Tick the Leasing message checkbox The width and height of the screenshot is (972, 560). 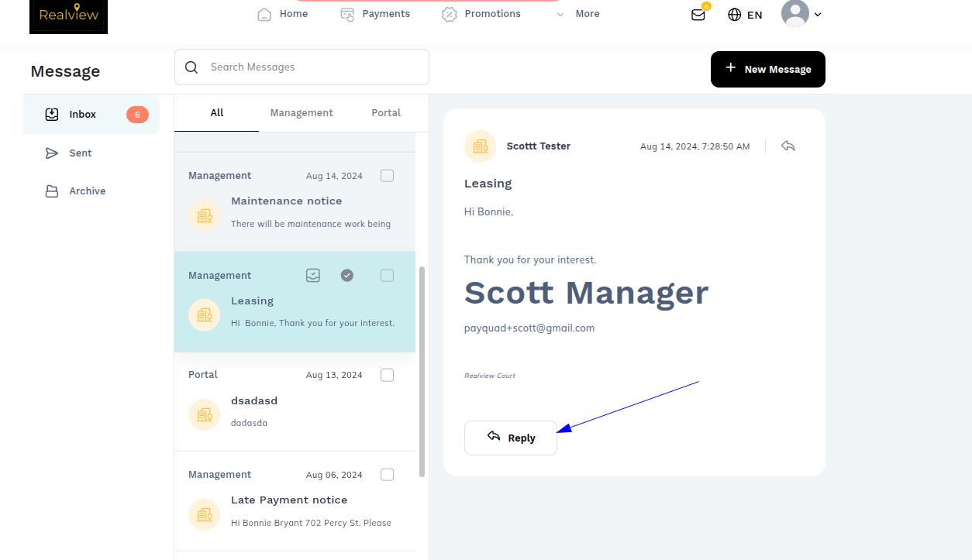click(x=388, y=276)
